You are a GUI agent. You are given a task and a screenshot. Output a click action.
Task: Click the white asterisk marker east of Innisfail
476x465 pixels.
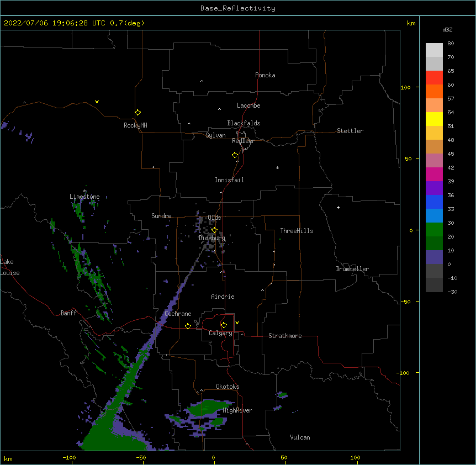[277, 167]
